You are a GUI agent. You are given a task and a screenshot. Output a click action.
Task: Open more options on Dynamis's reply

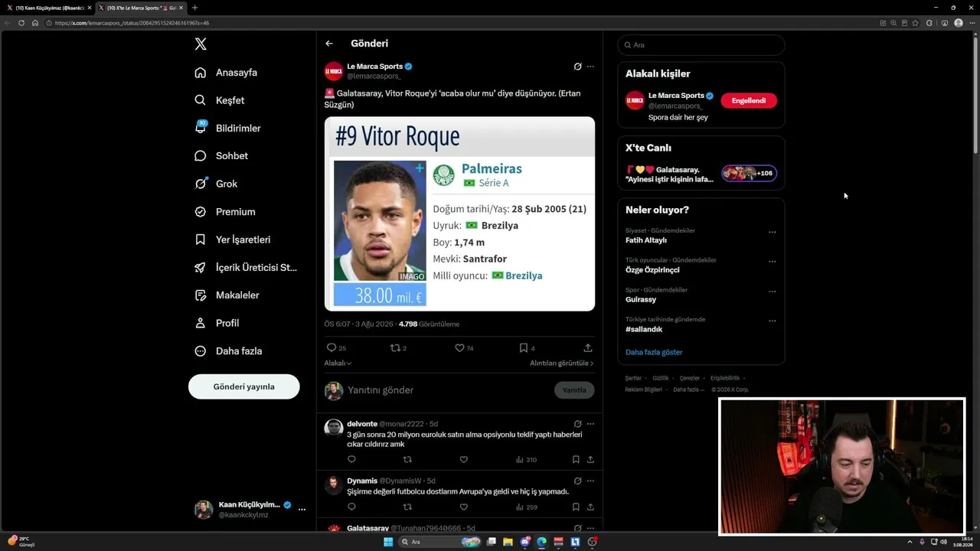pos(590,481)
